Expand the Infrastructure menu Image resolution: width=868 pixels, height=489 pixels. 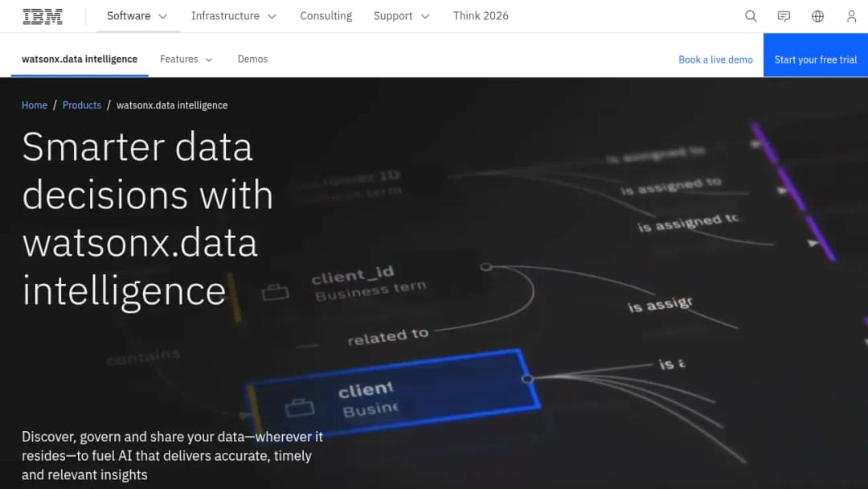coord(234,16)
